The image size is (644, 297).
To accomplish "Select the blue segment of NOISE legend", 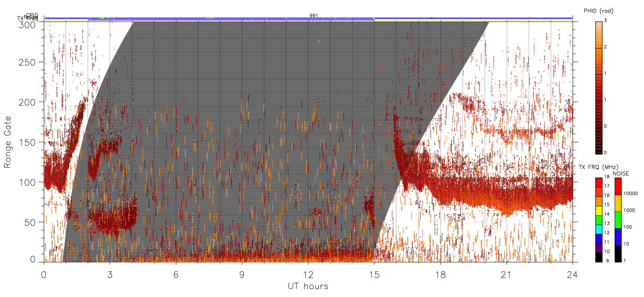I will click(618, 237).
